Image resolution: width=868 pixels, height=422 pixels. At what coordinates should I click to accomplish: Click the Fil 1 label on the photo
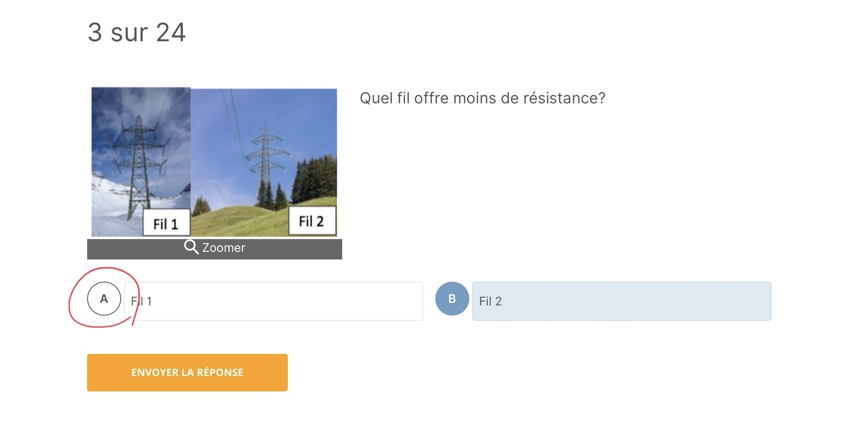point(166,223)
